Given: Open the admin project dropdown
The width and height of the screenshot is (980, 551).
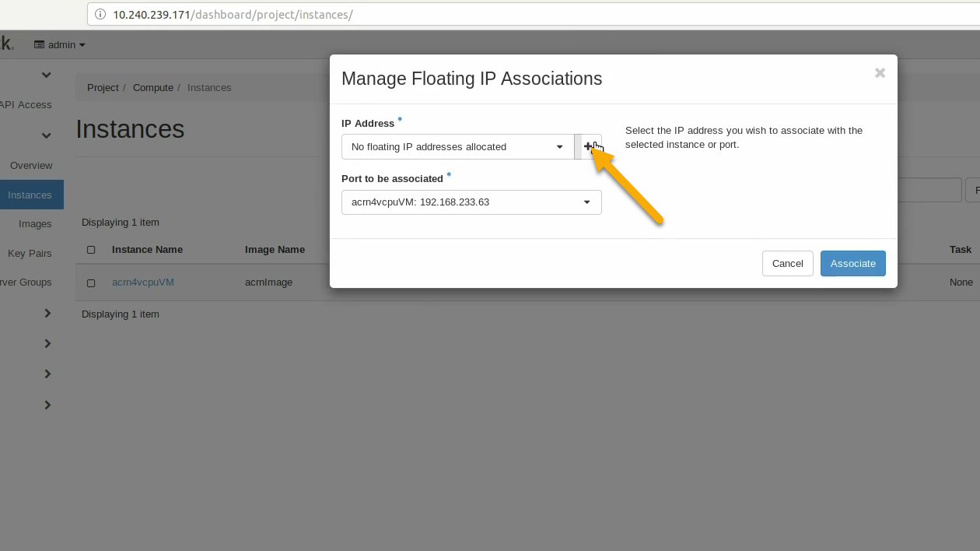Looking at the screenshot, I should tap(60, 45).
